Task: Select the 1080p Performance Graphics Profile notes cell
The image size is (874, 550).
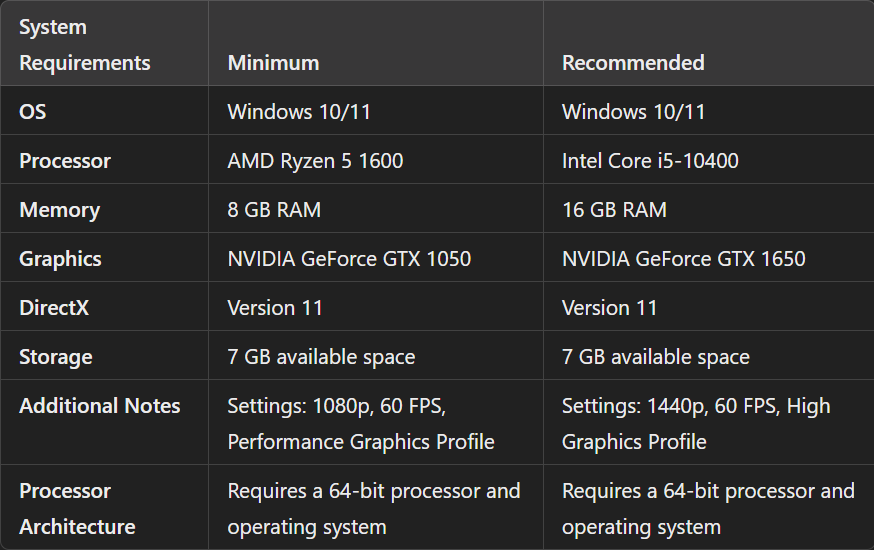Action: [361, 424]
